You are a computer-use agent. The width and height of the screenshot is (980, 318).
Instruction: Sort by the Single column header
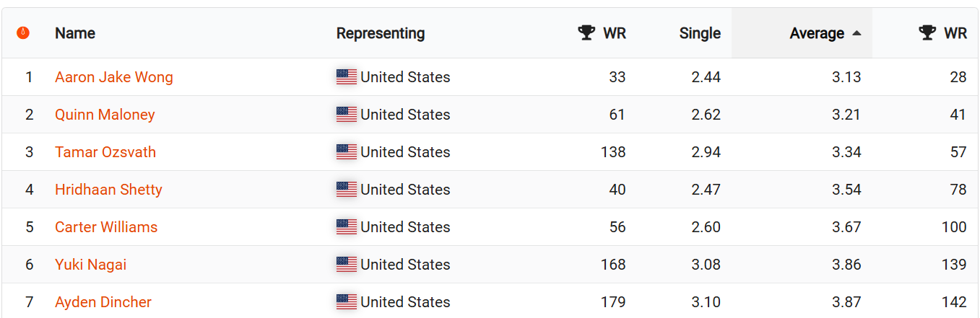[x=700, y=33]
